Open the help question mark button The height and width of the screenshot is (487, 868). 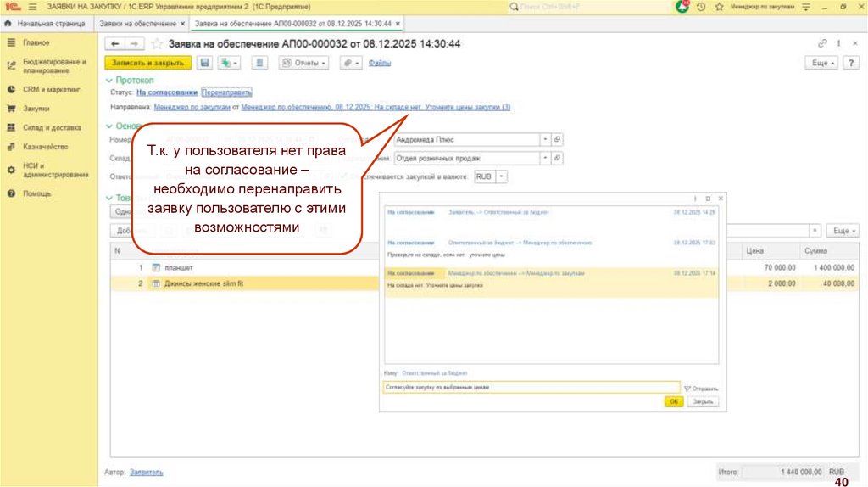(851, 63)
